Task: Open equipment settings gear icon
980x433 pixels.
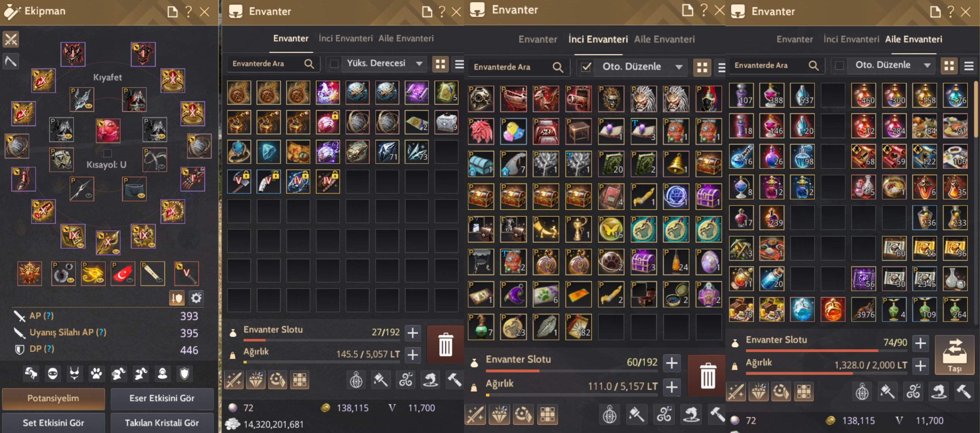Action: 196,297
